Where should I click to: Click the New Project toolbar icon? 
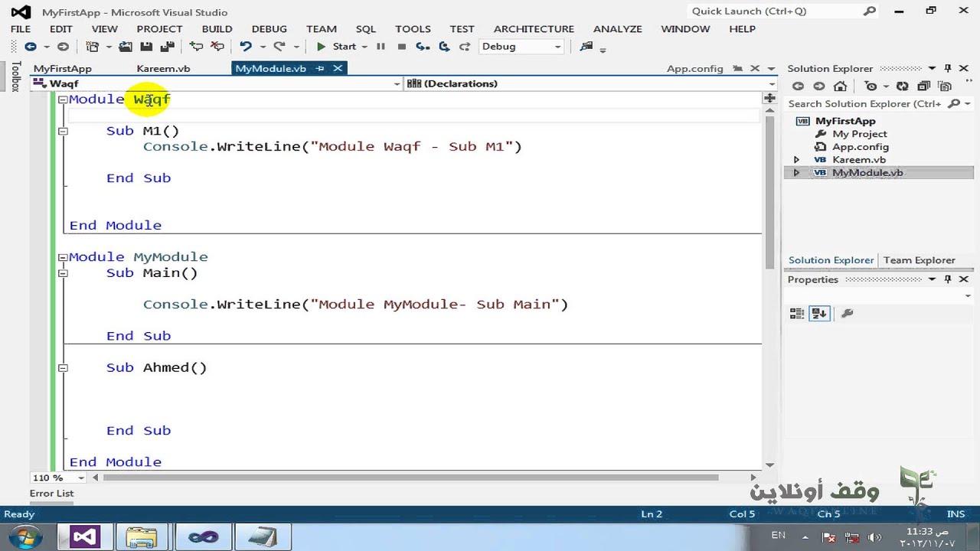[93, 47]
